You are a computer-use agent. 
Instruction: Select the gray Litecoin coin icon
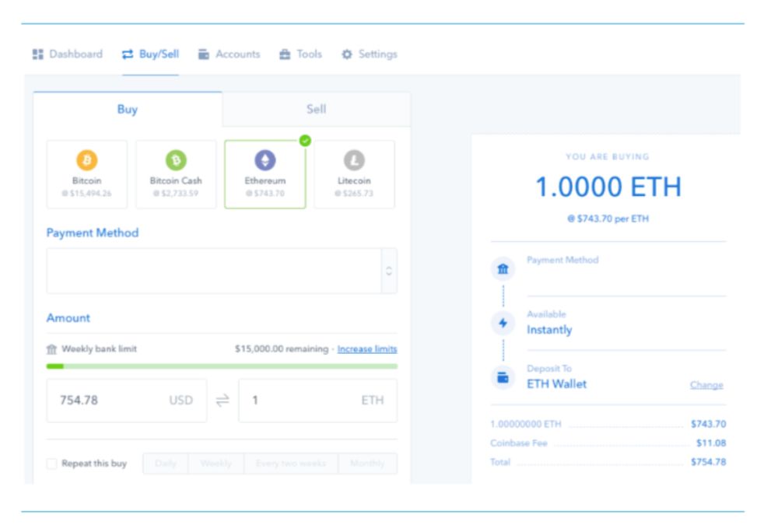pyautogui.click(x=354, y=159)
